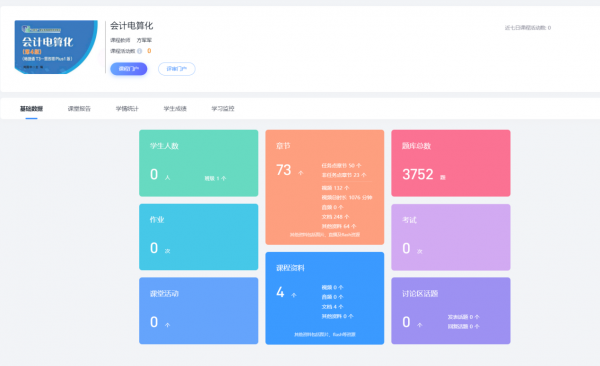Screen dimensions: 600x366
Task: Open the 作业 cyan card
Action: [x=199, y=237]
